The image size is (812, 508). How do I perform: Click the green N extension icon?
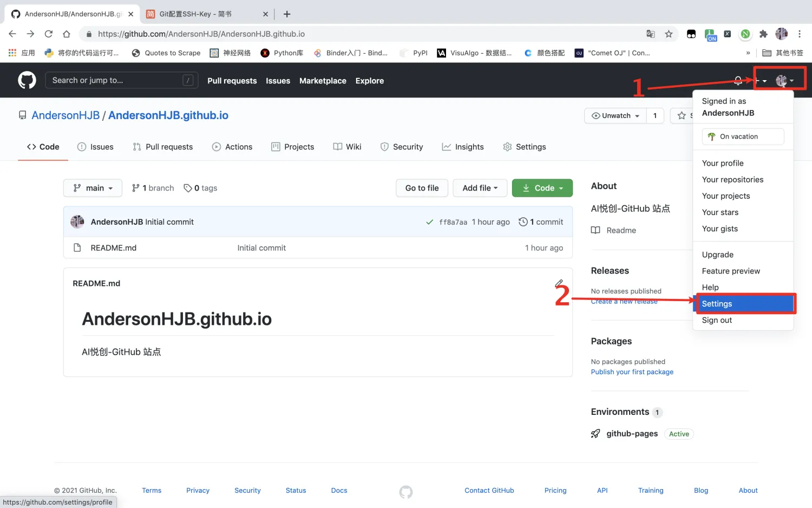(x=745, y=34)
